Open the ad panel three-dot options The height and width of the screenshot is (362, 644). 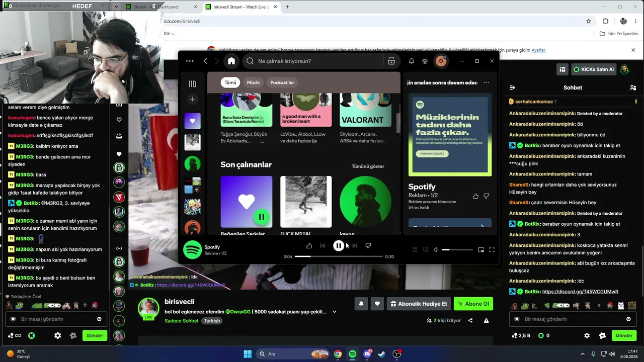pos(486,82)
